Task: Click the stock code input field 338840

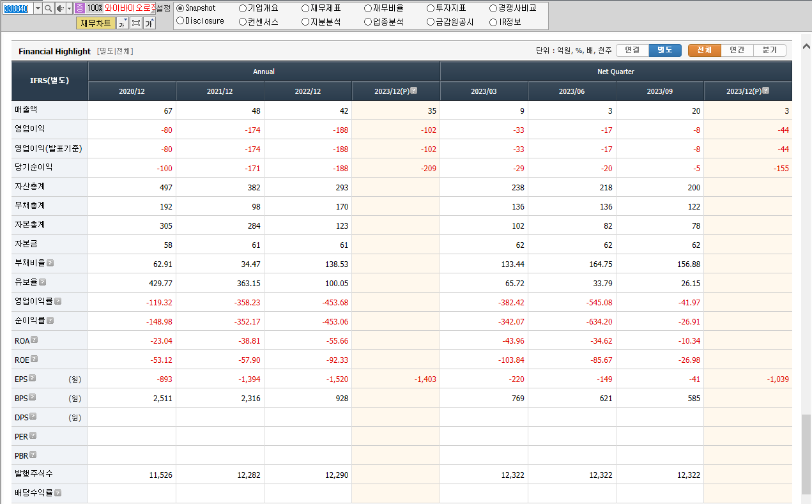Action: [18, 8]
